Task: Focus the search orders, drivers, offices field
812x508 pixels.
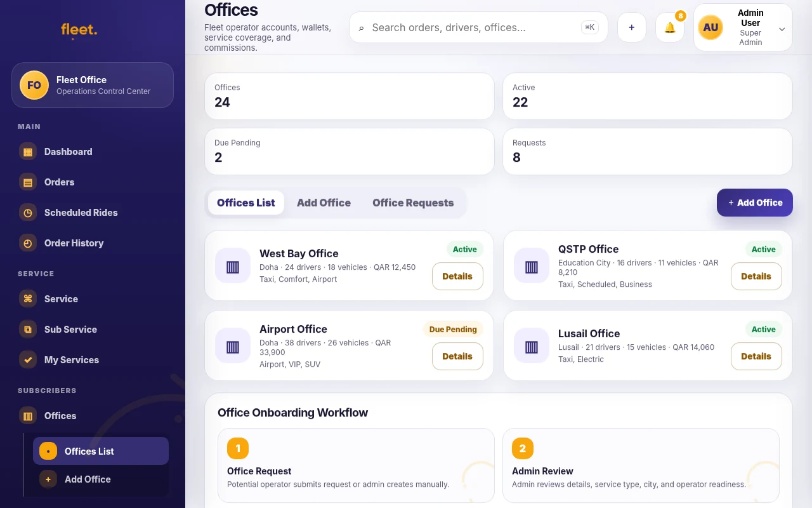Action: 478,27
